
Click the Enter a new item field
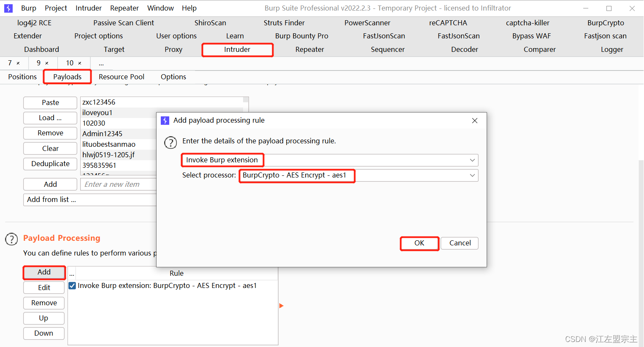[118, 185]
